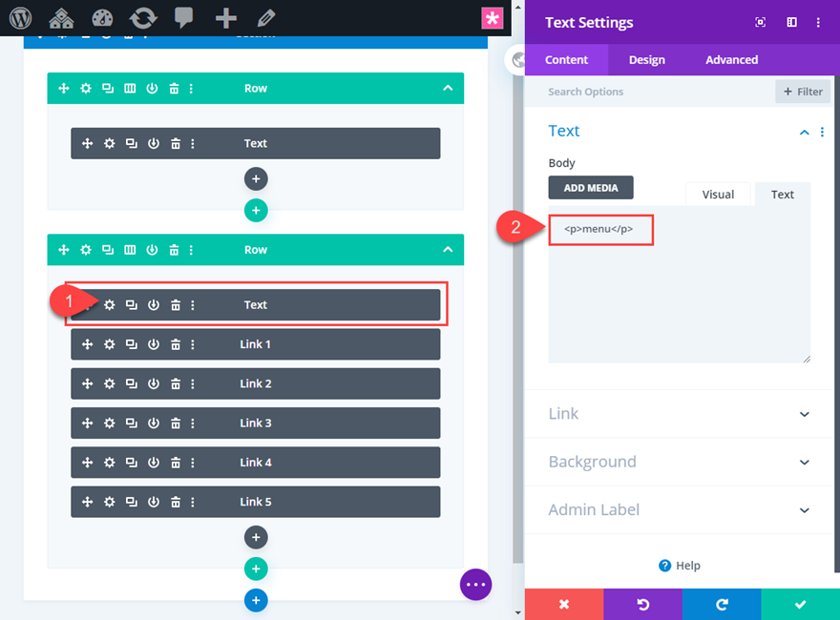This screenshot has height=620, width=840.
Task: Toggle disable power icon on first Text module
Action: tap(154, 143)
